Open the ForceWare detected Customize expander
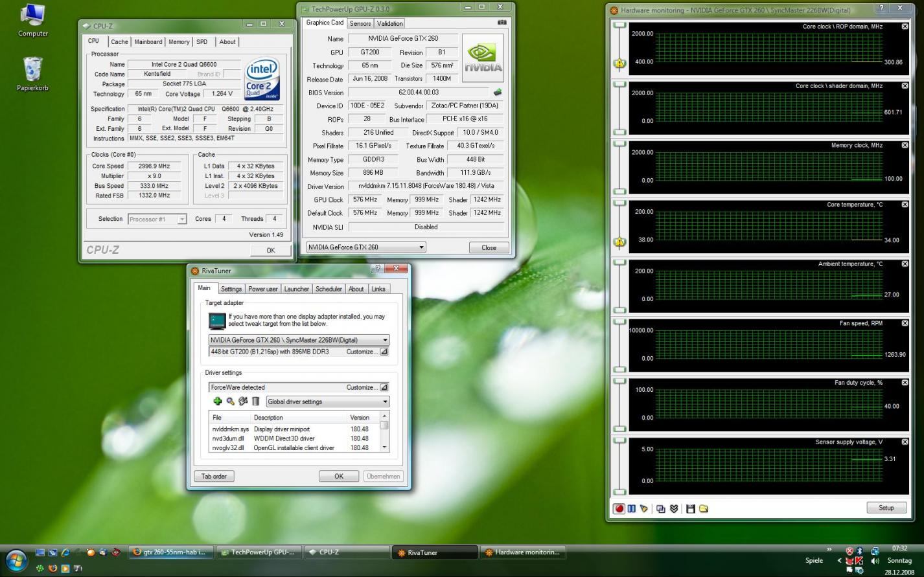 point(384,387)
